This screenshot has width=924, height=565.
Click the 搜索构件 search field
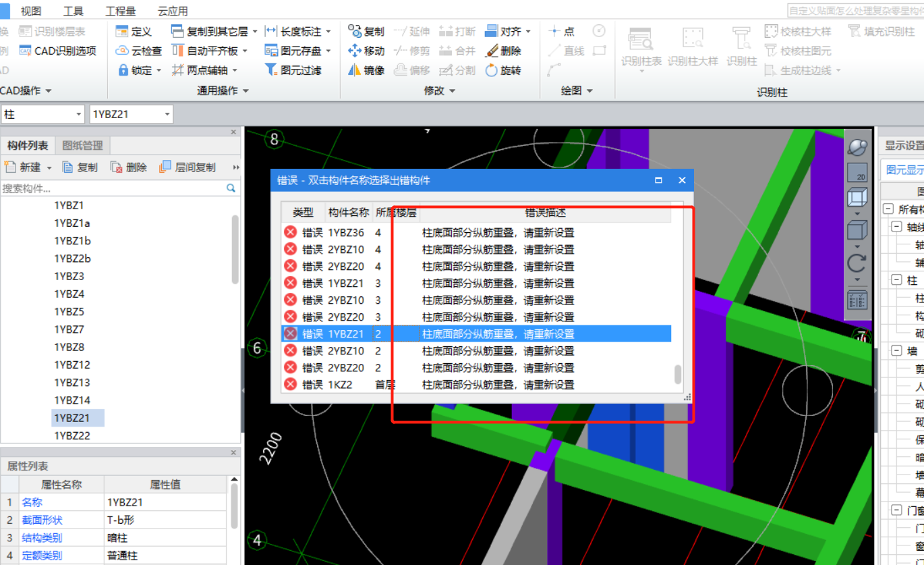[x=120, y=188]
